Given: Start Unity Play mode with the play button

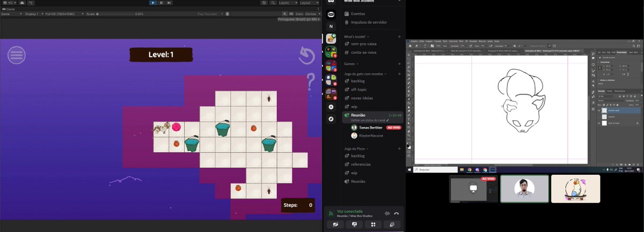Looking at the screenshot, I should (x=153, y=3).
